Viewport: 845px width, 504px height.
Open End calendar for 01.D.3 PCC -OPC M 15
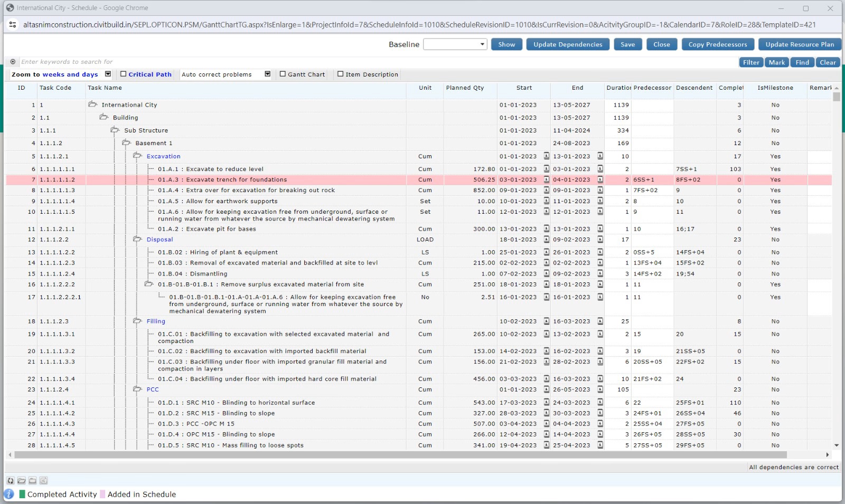(600, 424)
